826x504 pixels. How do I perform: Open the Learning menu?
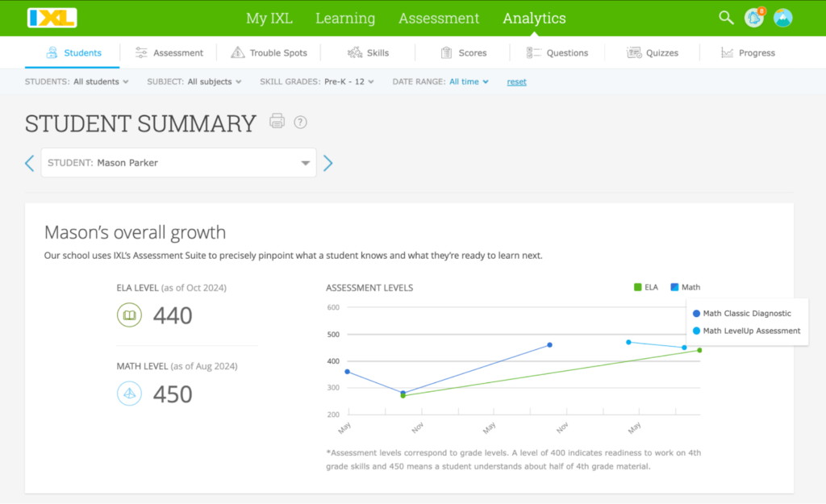345,18
